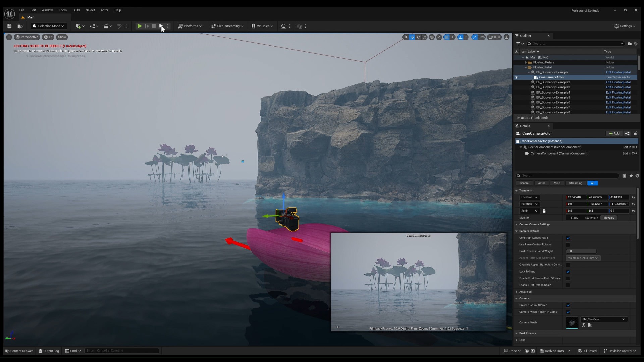Toggle rotation angle snapping icon
Viewport: 644px width, 362px height.
click(x=461, y=37)
